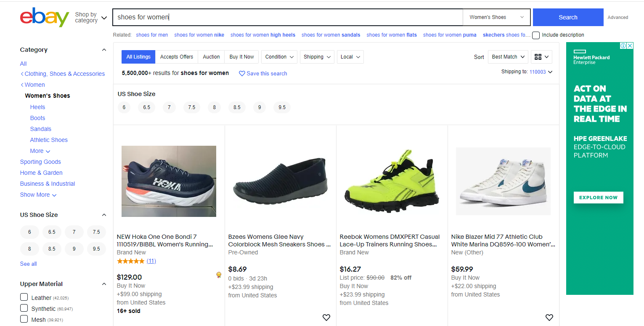Open the Shipping filter dropdown
The width and height of the screenshot is (644, 326).
click(317, 57)
